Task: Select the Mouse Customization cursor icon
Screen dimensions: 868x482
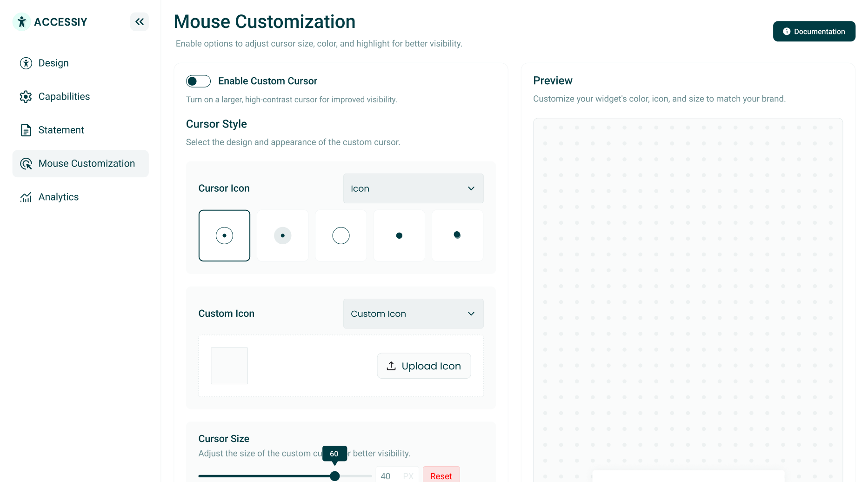Action: tap(26, 163)
